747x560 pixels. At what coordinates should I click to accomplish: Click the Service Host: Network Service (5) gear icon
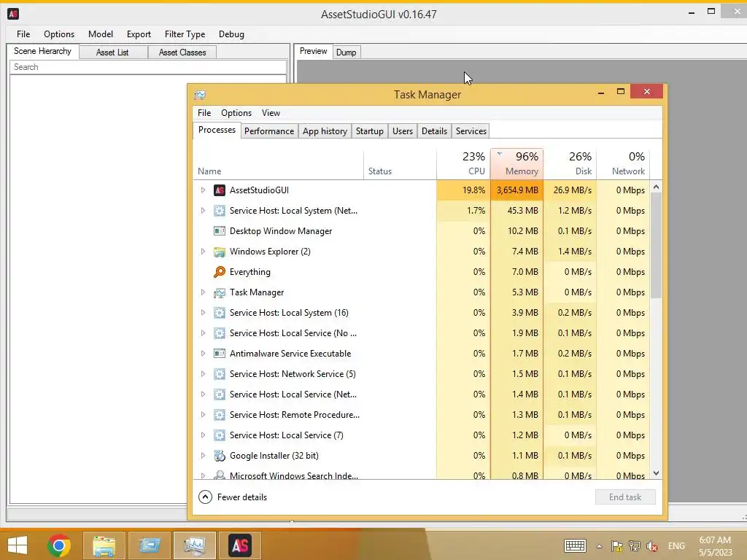pyautogui.click(x=219, y=374)
